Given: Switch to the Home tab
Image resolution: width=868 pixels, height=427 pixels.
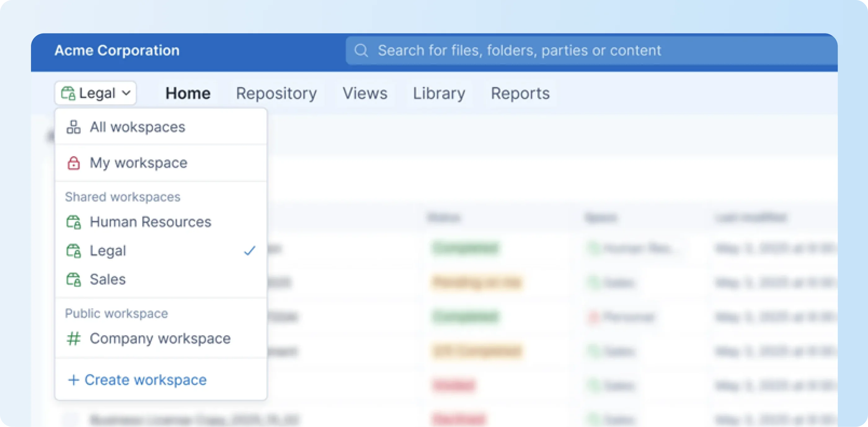Looking at the screenshot, I should (188, 93).
